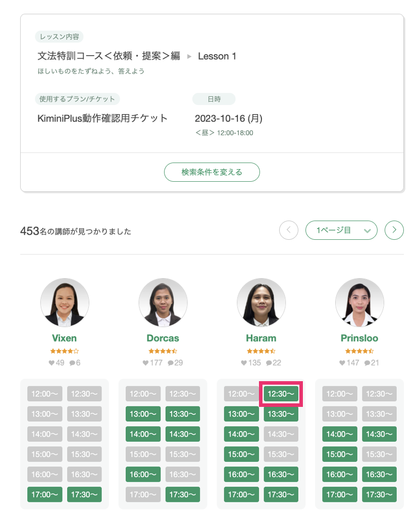The width and height of the screenshot is (420, 522).
Task: Open Dorcas's profile photo
Action: click(163, 302)
